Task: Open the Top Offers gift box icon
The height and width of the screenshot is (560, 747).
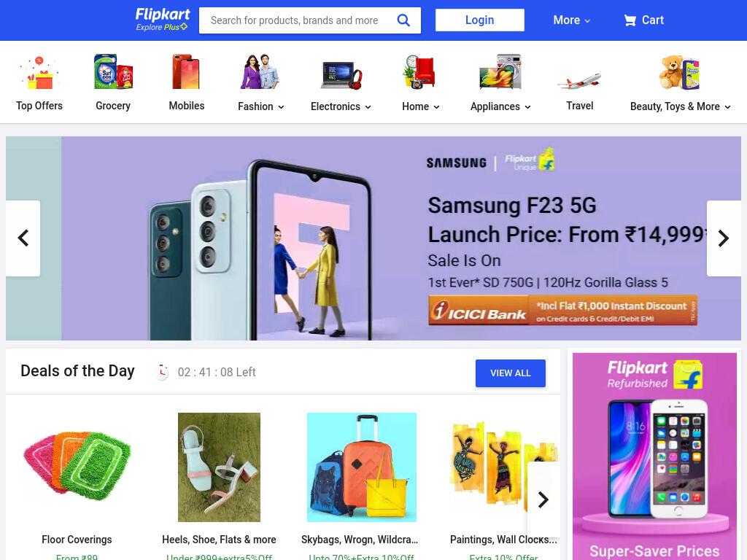Action: tap(39, 72)
